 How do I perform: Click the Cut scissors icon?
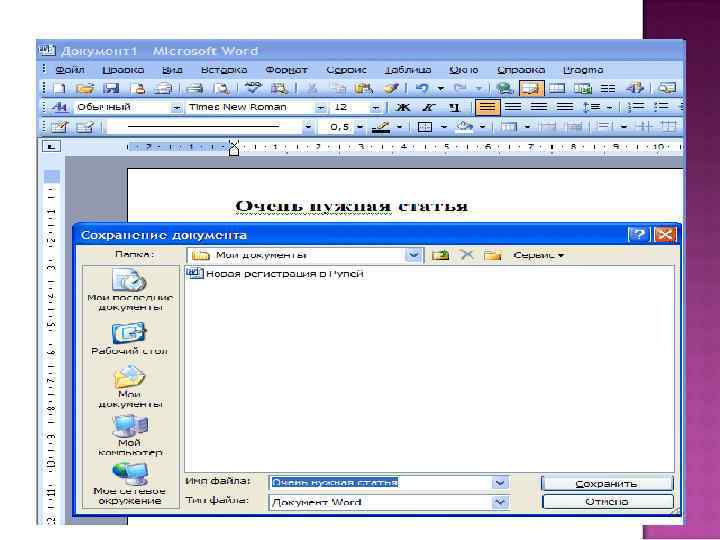click(x=312, y=88)
